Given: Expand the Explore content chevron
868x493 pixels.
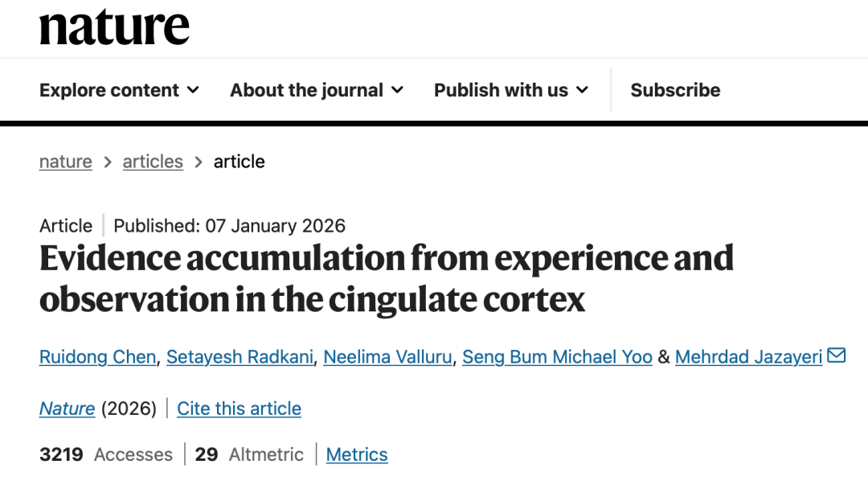Looking at the screenshot, I should [193, 90].
